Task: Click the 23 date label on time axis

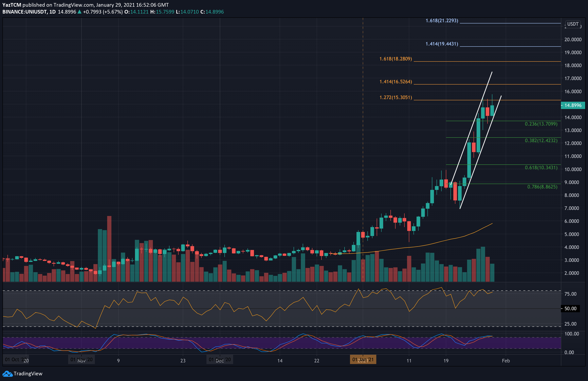Action: pos(183,361)
